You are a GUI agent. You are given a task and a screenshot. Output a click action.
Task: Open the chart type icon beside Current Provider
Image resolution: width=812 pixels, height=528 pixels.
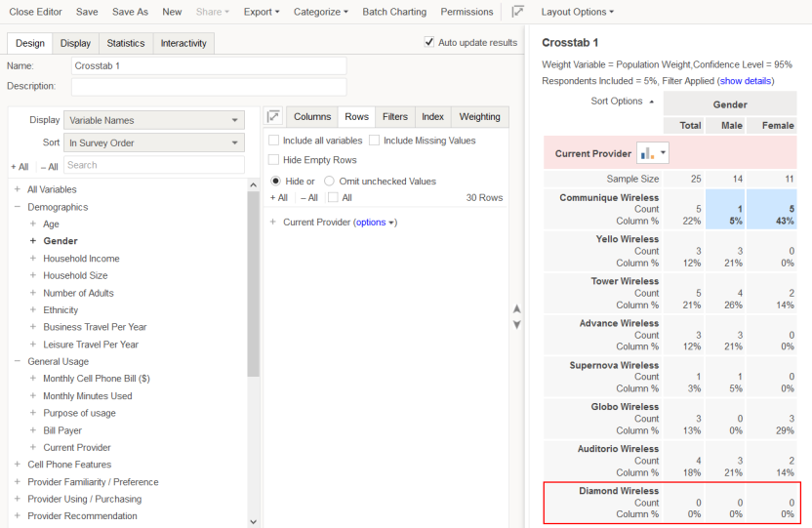[653, 153]
